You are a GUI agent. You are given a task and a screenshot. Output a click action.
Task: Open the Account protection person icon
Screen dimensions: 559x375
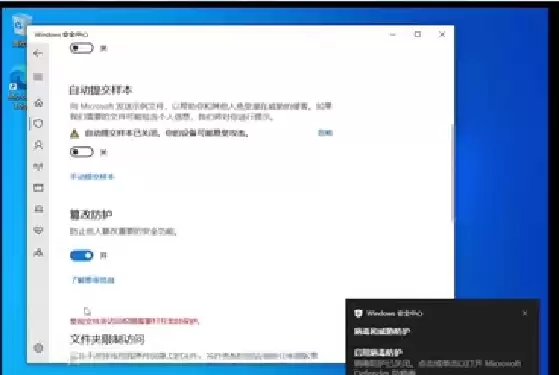coord(39,145)
